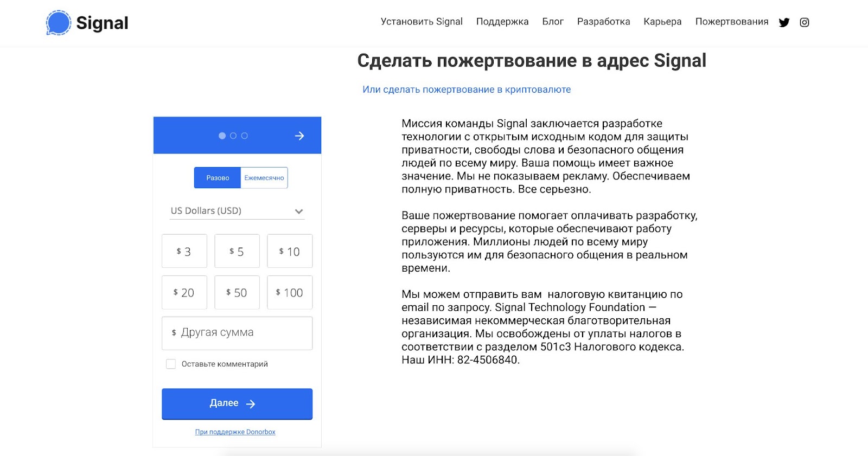Open the US Dollars (USD) currency dropdown
The height and width of the screenshot is (456, 868).
click(237, 210)
